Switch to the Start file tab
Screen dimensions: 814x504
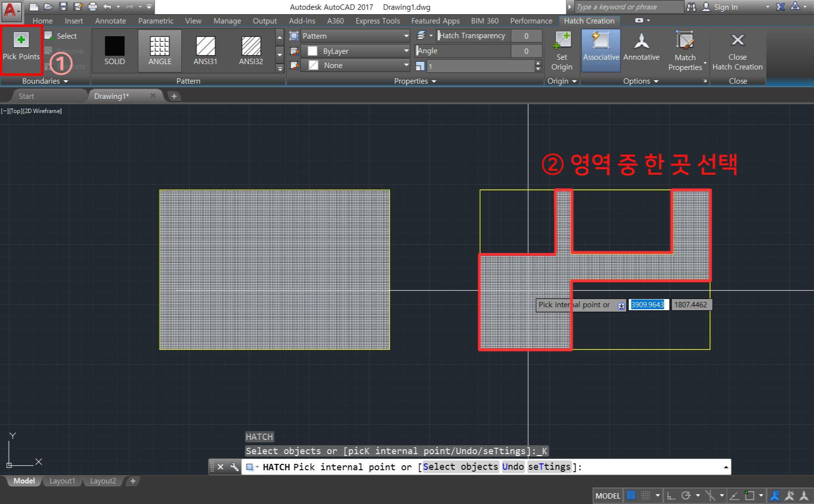[26, 96]
